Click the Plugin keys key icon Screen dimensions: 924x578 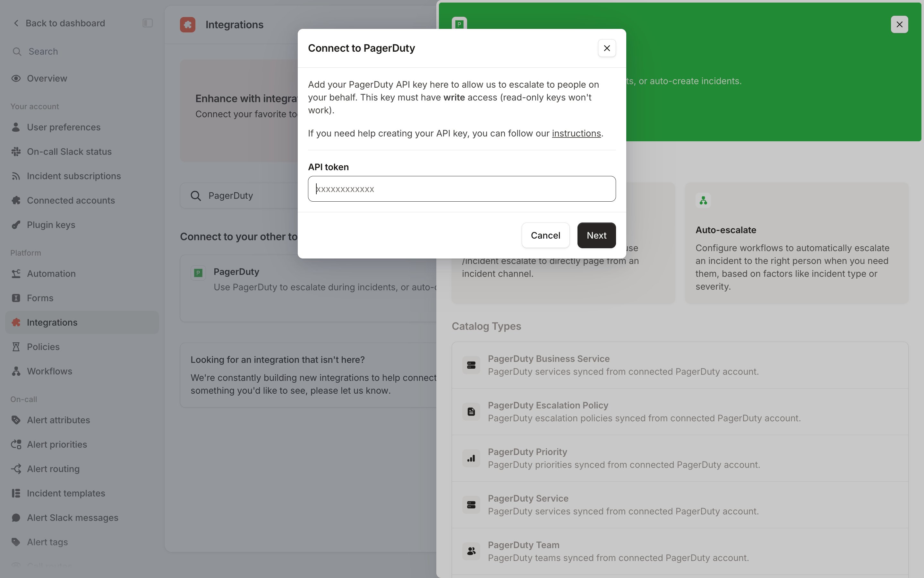16,225
